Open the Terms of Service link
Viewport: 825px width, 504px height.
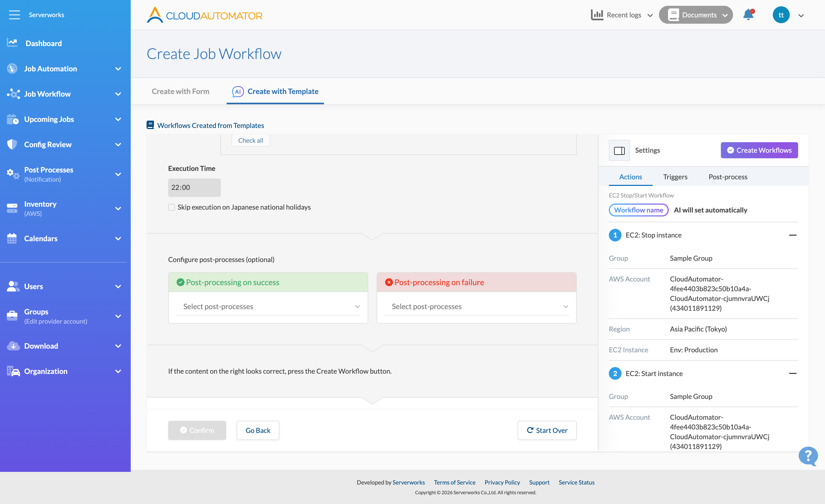(455, 483)
